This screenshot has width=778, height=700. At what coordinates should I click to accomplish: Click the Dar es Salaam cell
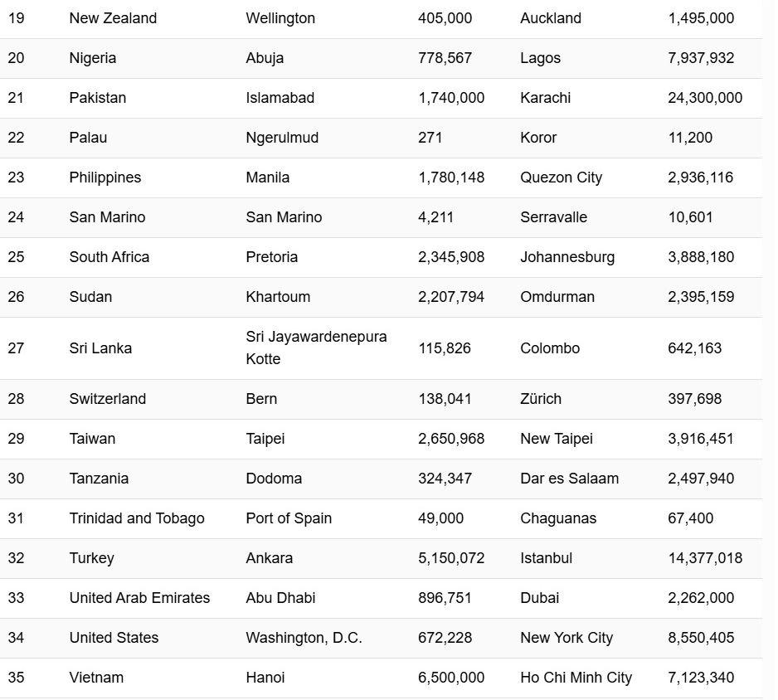tap(570, 479)
